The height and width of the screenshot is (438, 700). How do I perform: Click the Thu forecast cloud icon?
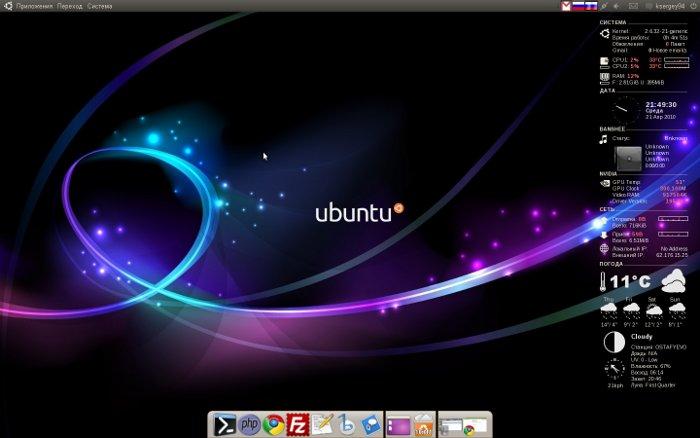tap(608, 309)
